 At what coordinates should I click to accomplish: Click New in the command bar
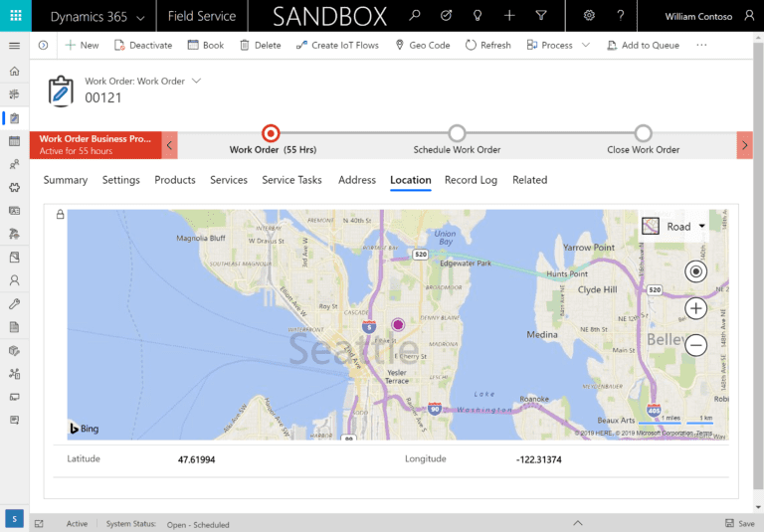[x=82, y=46]
